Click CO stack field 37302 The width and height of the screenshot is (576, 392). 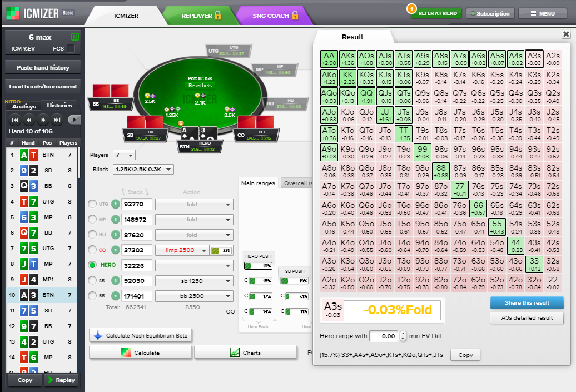tap(136, 250)
